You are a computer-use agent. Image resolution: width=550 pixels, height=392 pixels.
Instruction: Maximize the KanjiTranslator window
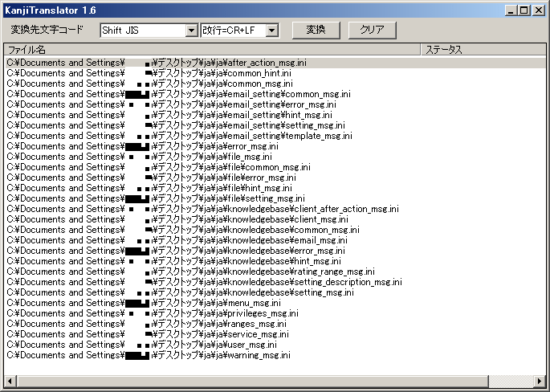[x=524, y=10]
